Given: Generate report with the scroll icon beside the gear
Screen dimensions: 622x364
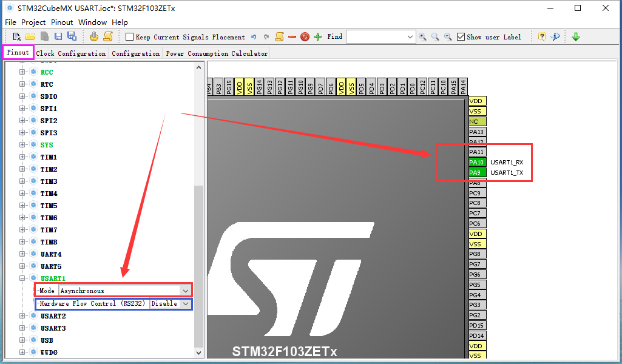Looking at the screenshot, I should (x=108, y=37).
